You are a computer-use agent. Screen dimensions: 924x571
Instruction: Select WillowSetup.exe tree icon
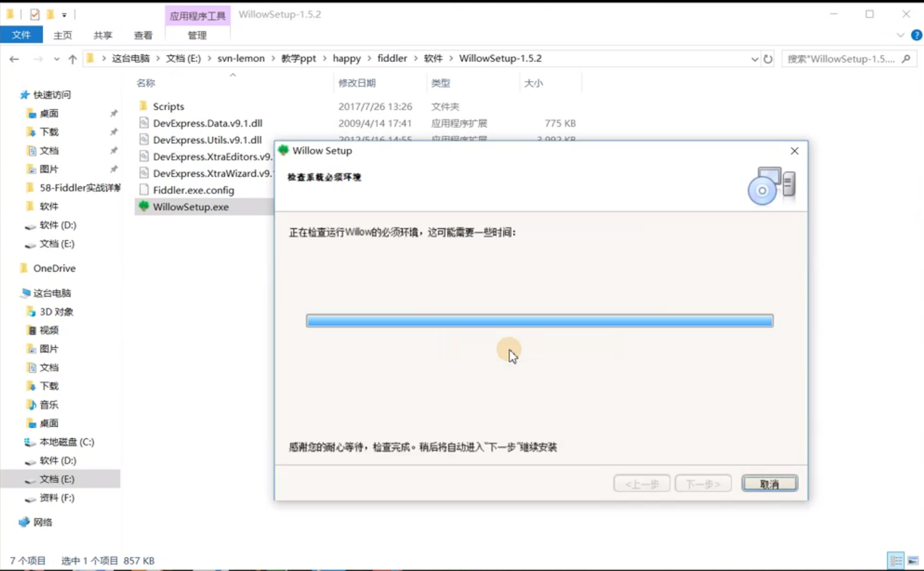pyautogui.click(x=144, y=207)
